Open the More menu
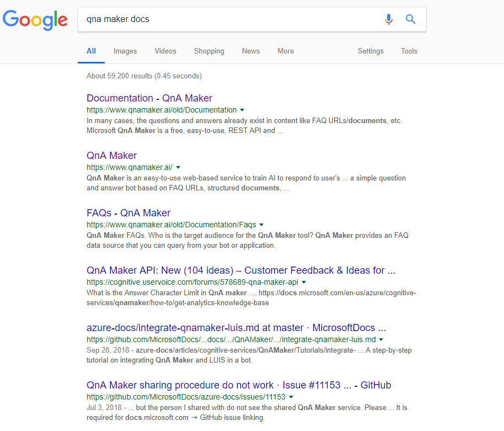This screenshot has height=431, width=504. coord(285,51)
